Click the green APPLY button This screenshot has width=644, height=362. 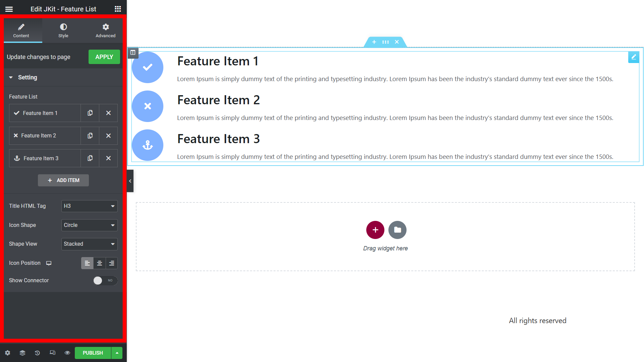pos(104,57)
